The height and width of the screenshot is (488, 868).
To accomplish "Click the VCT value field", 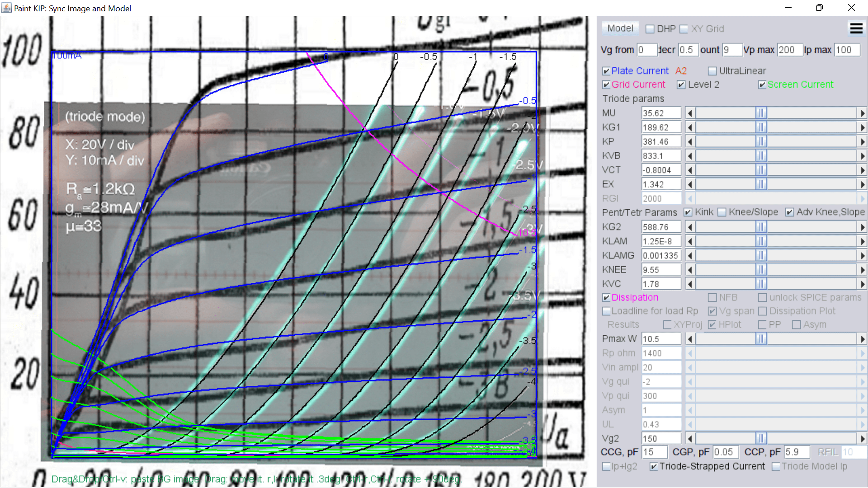I will click(x=661, y=170).
